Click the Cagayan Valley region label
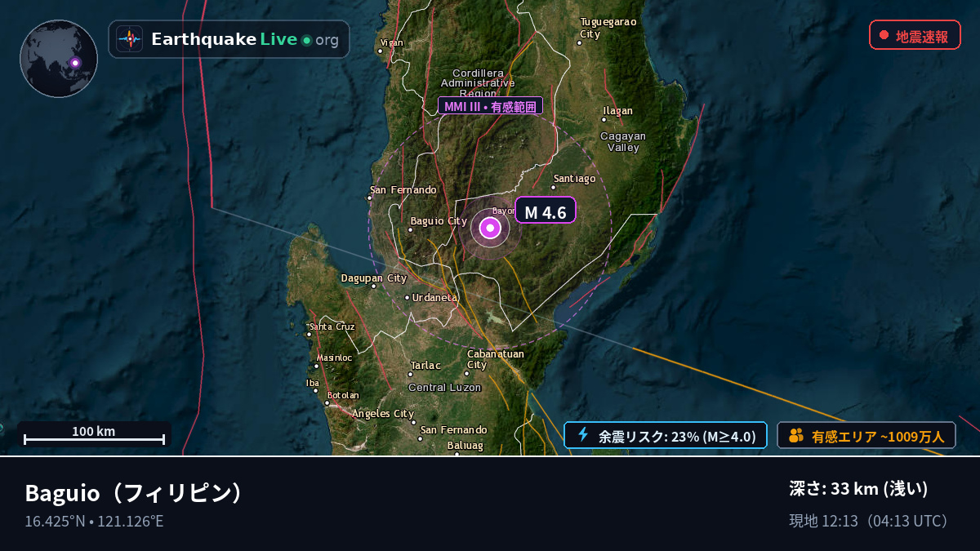This screenshot has width=980, height=551. coord(623,142)
